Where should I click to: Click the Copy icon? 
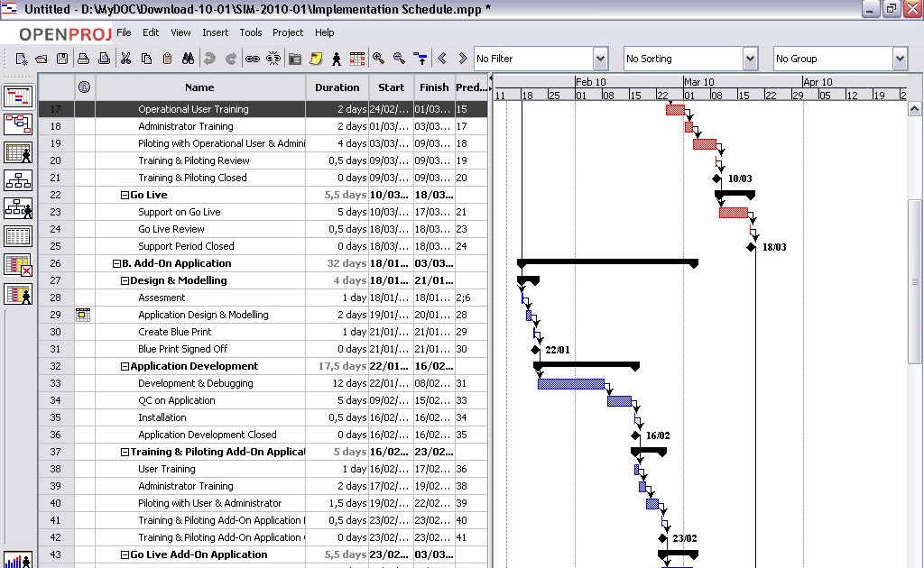coord(147,59)
